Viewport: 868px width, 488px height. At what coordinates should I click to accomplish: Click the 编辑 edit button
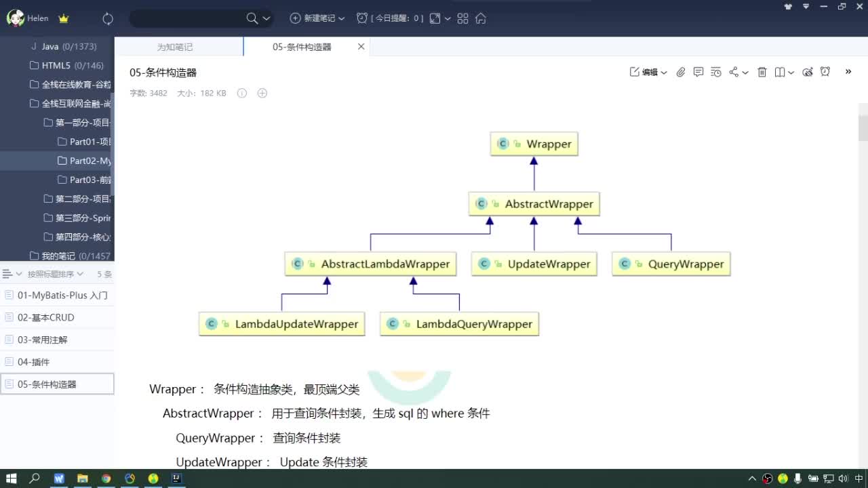pyautogui.click(x=644, y=72)
